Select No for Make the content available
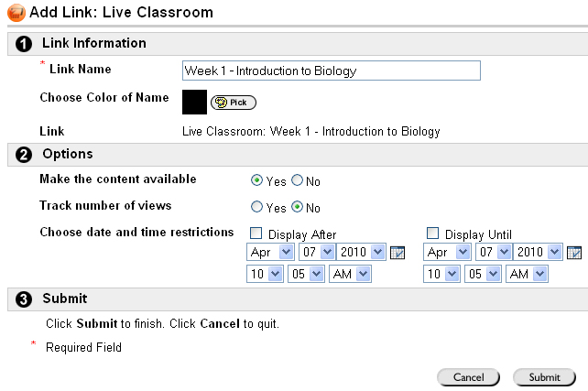The image size is (588, 391). (298, 181)
